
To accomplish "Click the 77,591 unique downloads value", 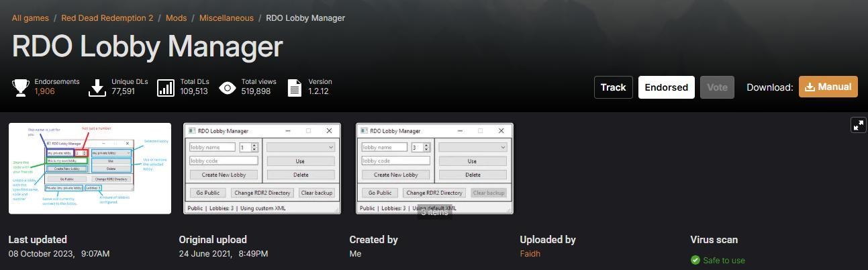I will (x=124, y=91).
